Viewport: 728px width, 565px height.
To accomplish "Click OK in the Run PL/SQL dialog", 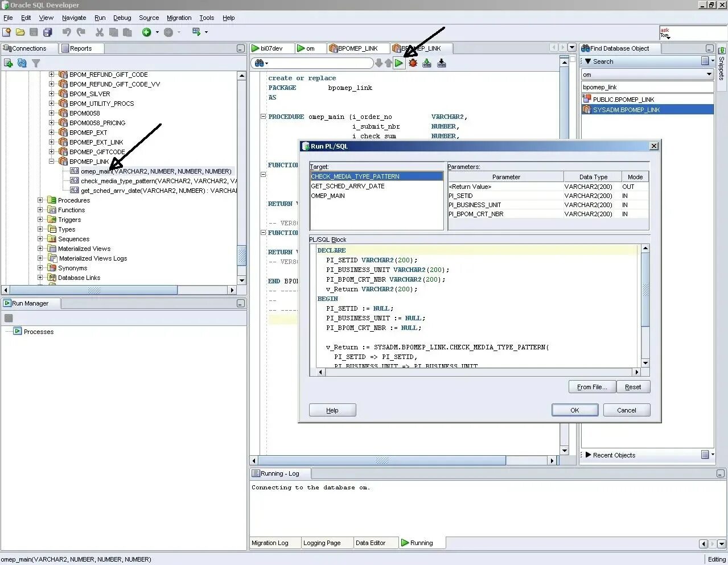I will [x=574, y=410].
